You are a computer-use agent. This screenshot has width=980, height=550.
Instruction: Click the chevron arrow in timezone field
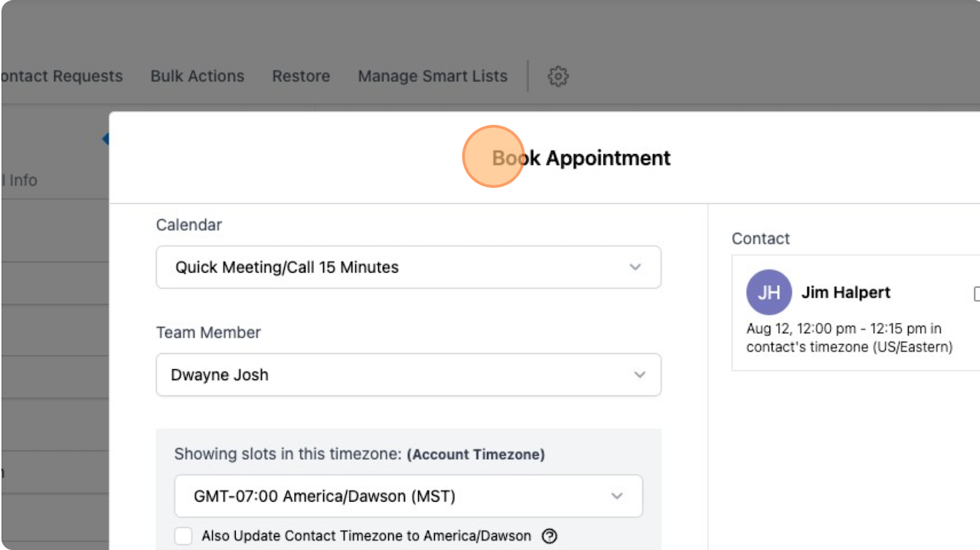coord(617,496)
